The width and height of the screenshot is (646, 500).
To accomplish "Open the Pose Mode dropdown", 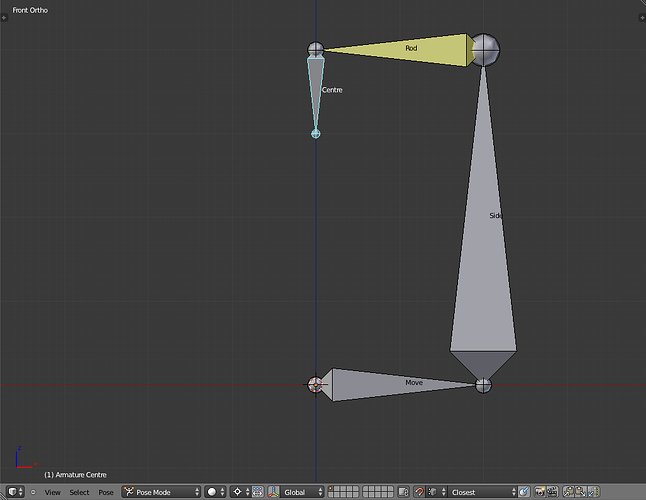I will 161,492.
